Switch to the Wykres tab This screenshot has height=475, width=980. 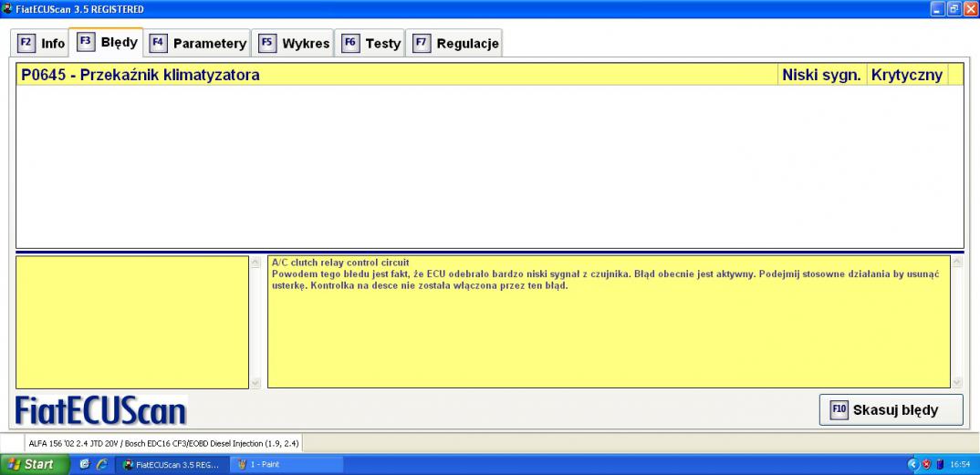point(294,43)
